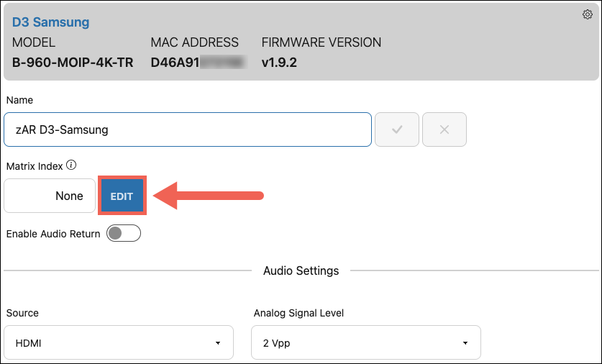Image resolution: width=602 pixels, height=364 pixels.
Task: Open the Source dropdown showing HDMI
Action: tap(119, 342)
